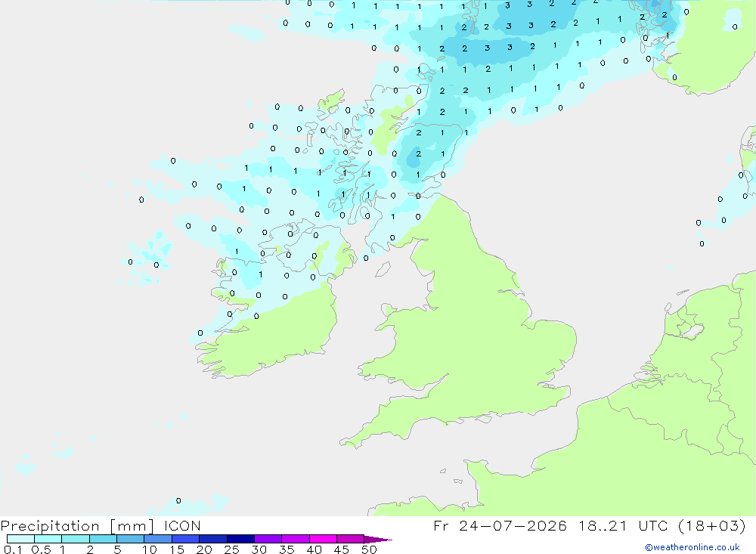Select the 5–10 mm legend color swatch
This screenshot has height=554, width=756.
[x=131, y=539]
